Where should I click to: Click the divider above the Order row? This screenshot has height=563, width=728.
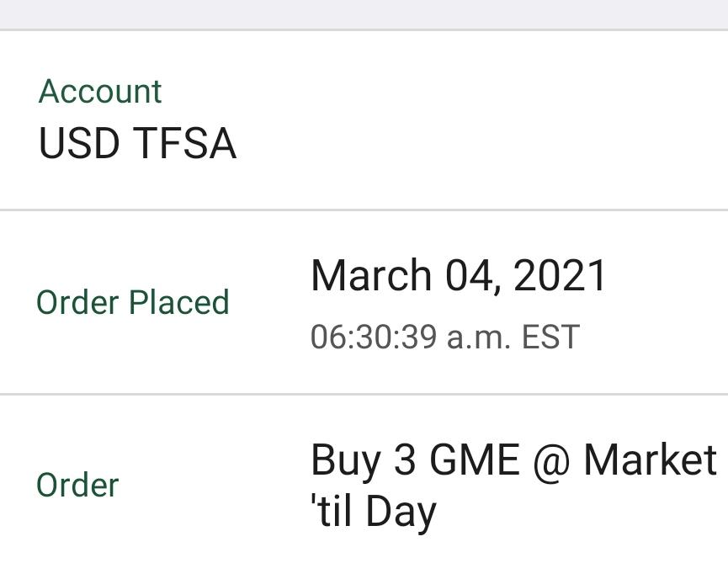click(364, 394)
